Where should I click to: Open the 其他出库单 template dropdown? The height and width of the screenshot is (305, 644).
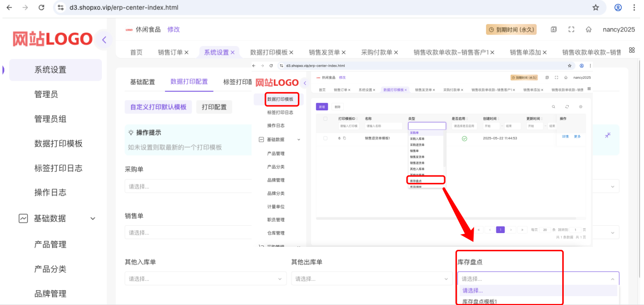372,279
